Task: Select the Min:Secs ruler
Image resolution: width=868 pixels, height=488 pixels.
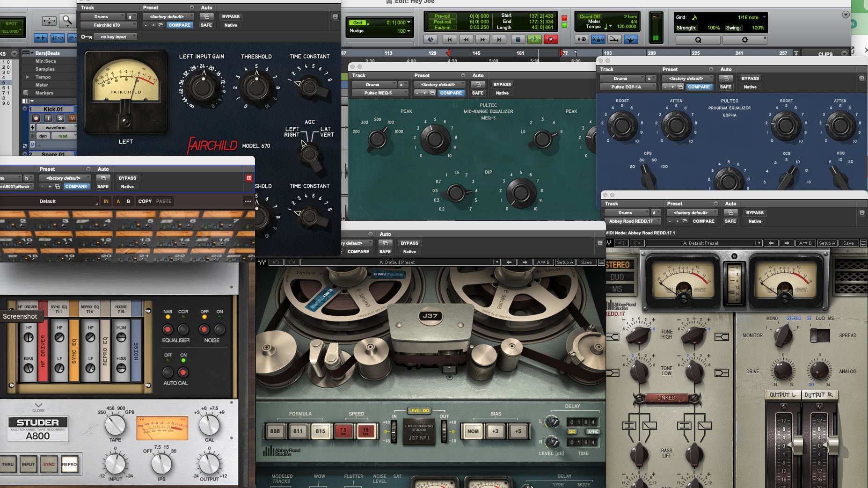Action: [45, 61]
